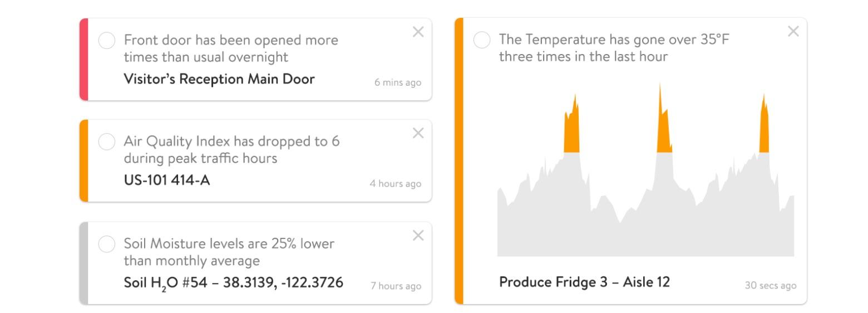Click the US-101 414-A sensor name
868x313 pixels.
tap(167, 180)
